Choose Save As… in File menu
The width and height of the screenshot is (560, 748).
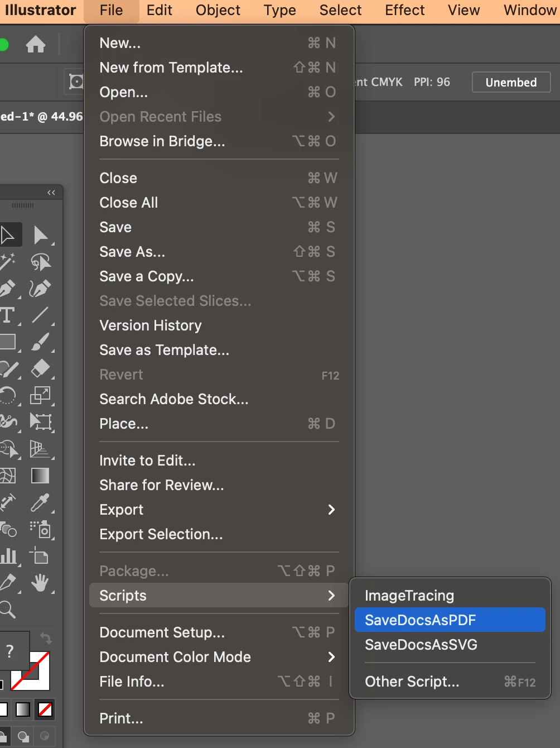219,252
